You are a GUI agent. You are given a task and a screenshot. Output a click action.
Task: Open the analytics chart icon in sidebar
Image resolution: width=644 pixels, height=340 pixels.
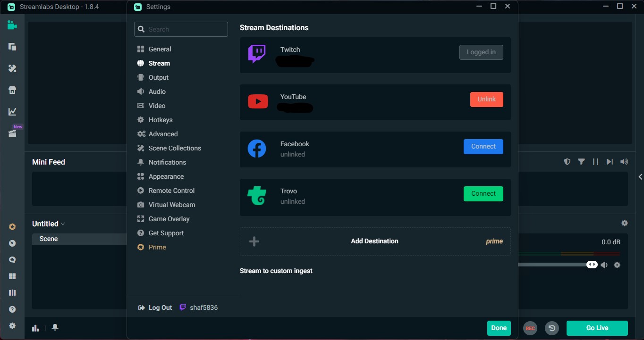point(12,112)
